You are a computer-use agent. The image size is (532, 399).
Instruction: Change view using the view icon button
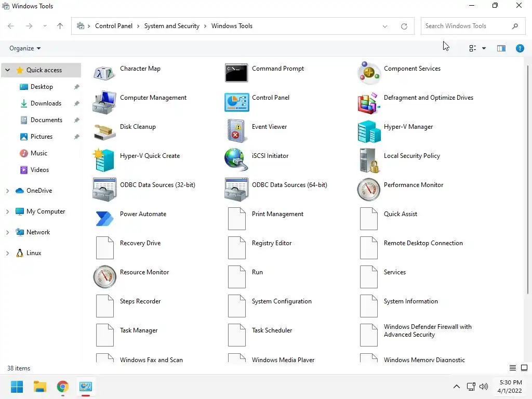point(473,48)
